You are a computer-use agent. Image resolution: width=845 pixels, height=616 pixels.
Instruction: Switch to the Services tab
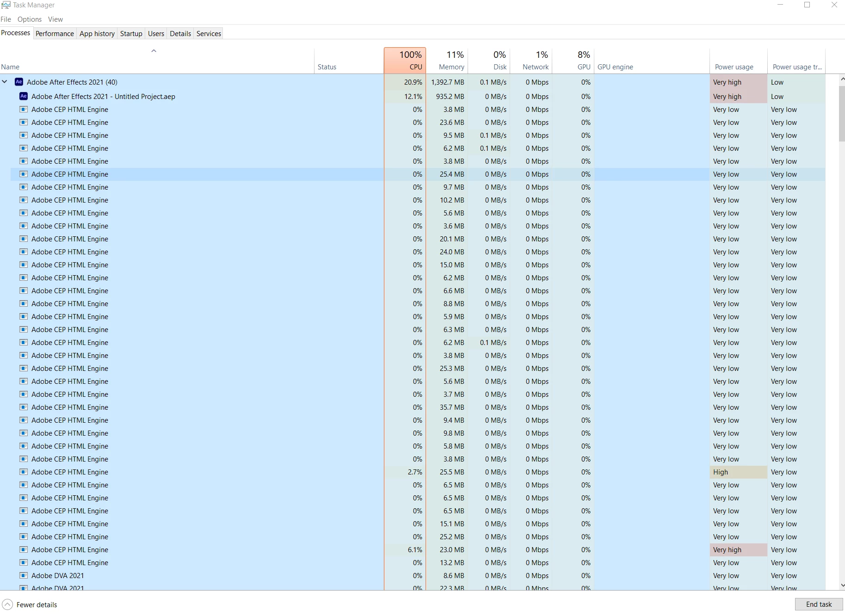pos(209,34)
